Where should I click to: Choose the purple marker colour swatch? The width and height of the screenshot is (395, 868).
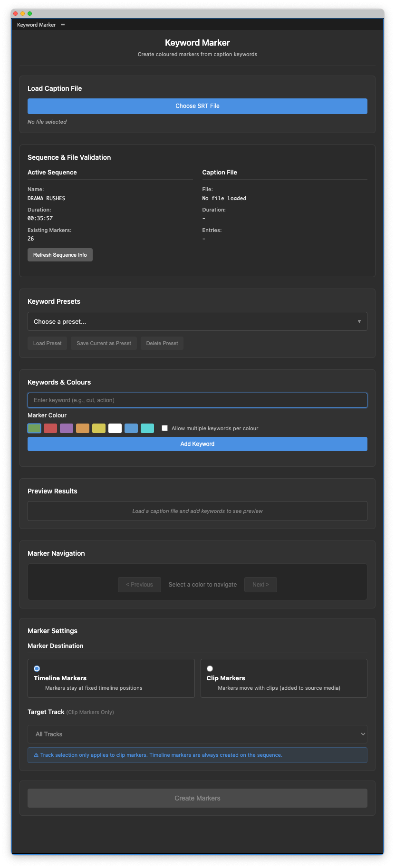pyautogui.click(x=67, y=428)
